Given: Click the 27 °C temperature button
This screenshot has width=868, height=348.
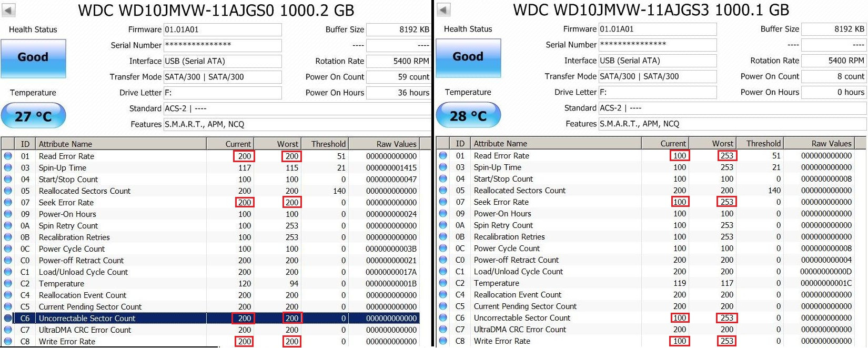Looking at the screenshot, I should [x=33, y=116].
